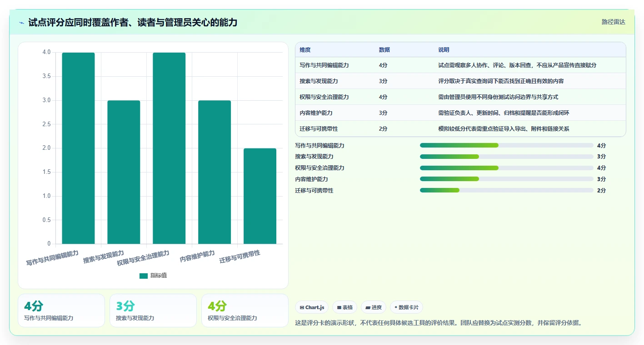
Task: Select the 进度 tag chip
Action: 374,307
